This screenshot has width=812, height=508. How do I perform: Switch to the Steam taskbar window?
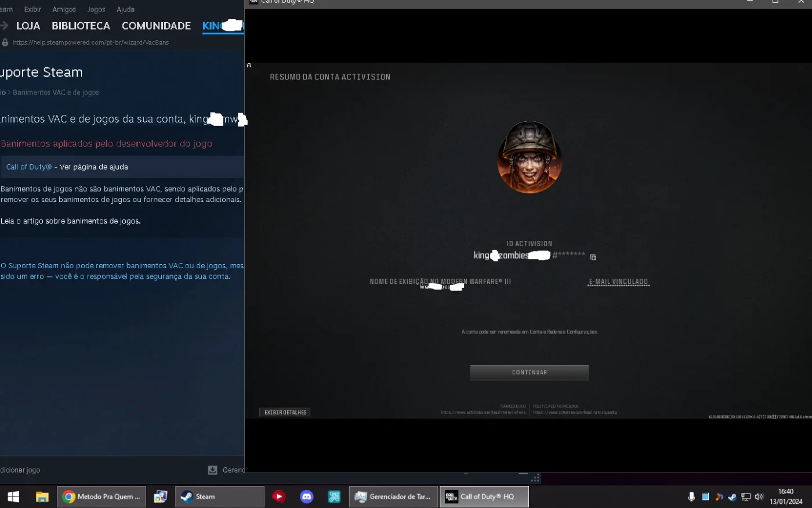pyautogui.click(x=220, y=496)
